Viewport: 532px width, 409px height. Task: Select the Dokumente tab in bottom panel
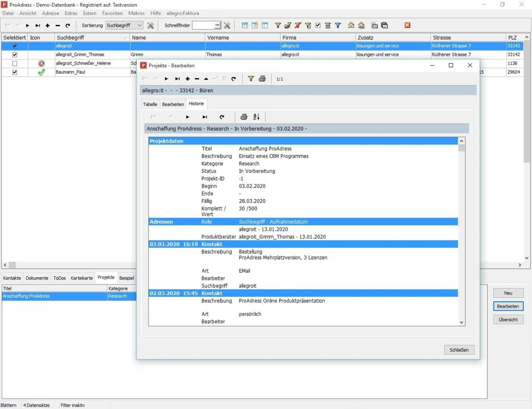pos(37,278)
